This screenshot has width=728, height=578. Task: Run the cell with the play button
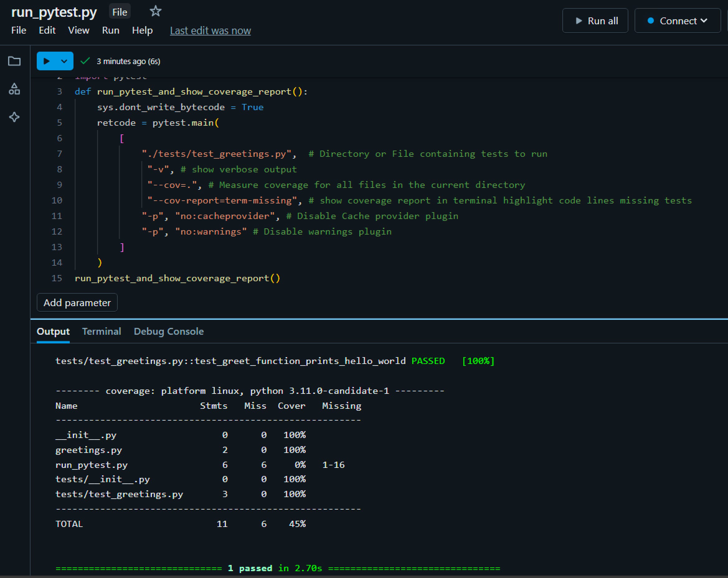pos(47,61)
